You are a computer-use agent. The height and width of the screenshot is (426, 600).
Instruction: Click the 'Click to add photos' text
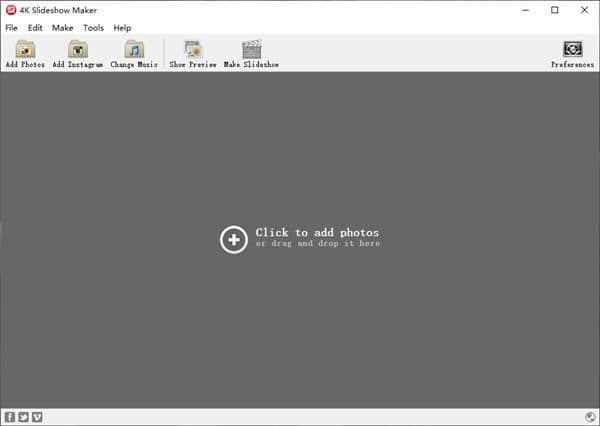[x=317, y=232]
